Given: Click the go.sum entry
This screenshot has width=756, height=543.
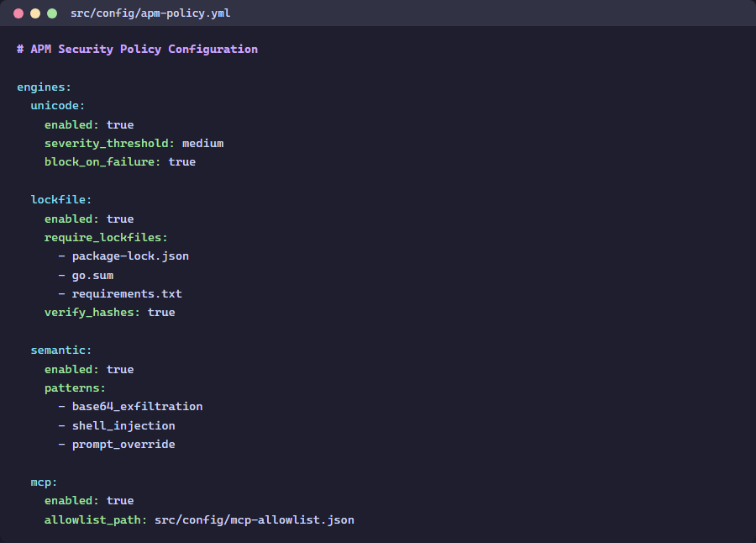Looking at the screenshot, I should click(92, 275).
